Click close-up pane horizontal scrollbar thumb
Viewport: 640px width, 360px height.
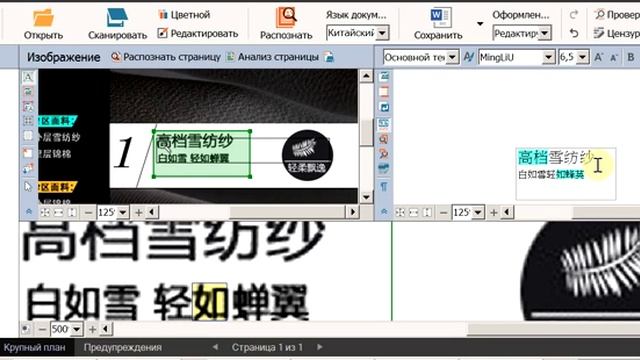(553, 329)
